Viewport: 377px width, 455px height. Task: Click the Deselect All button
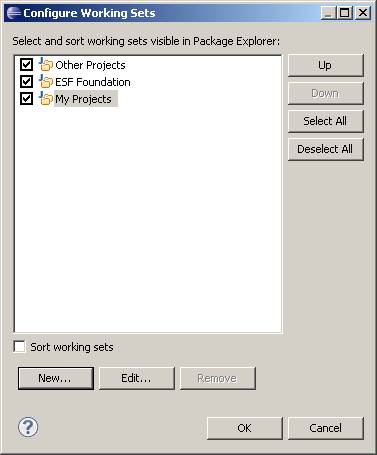[x=325, y=149]
